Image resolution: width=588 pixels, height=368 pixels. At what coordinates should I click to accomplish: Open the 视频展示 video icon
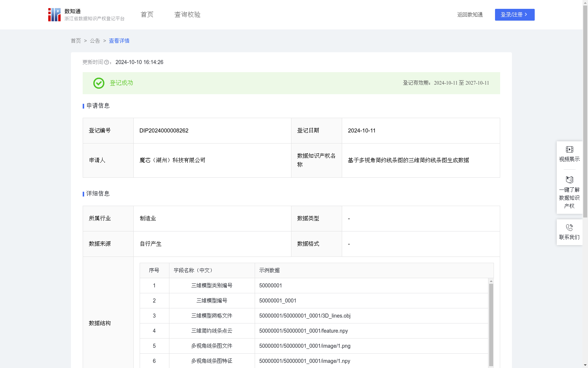tap(570, 149)
